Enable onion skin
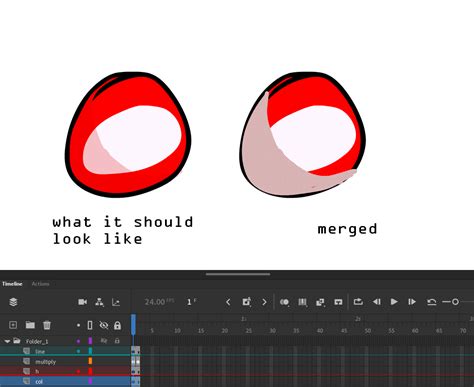Viewport: 474px width, 387px height. (x=284, y=302)
